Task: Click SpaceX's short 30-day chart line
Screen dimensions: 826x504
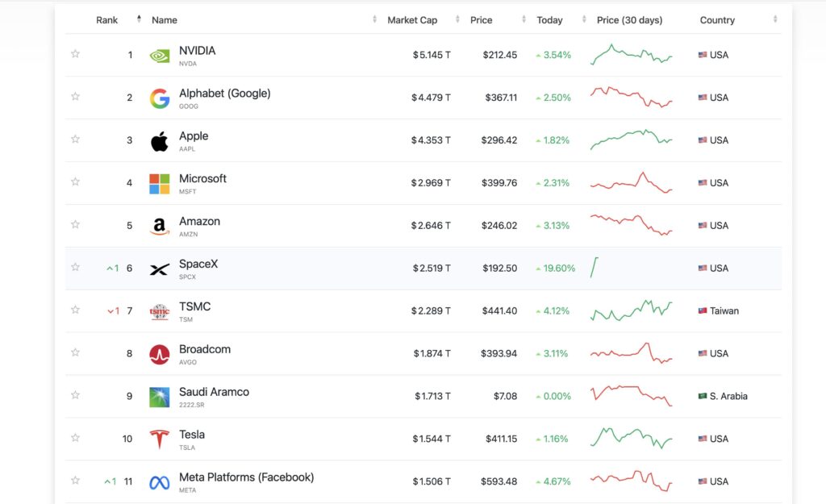Action: pyautogui.click(x=594, y=268)
